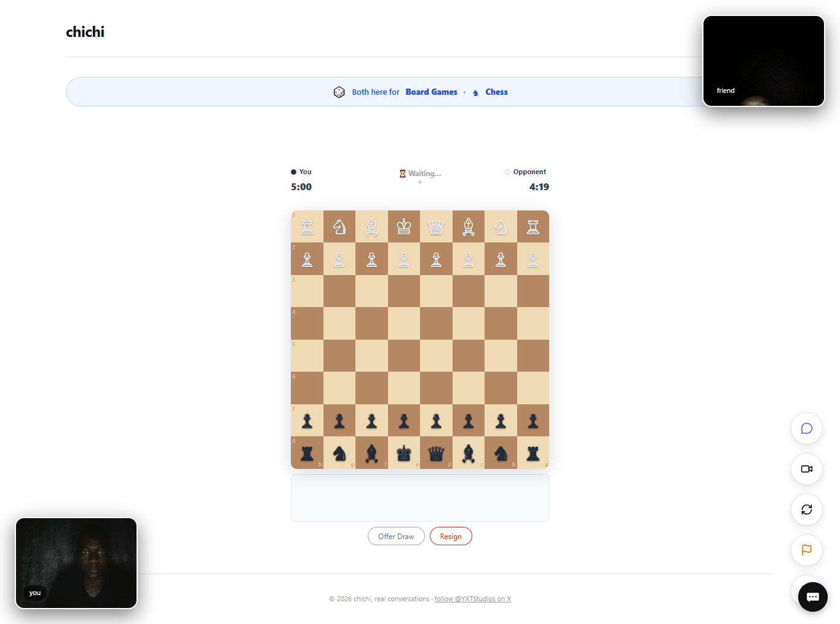
Task: Click the Opponent label
Action: pyautogui.click(x=529, y=172)
